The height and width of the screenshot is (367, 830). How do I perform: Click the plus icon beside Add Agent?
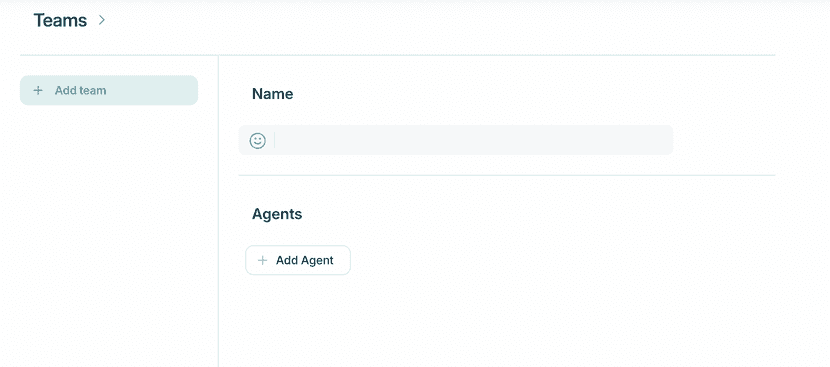click(262, 261)
